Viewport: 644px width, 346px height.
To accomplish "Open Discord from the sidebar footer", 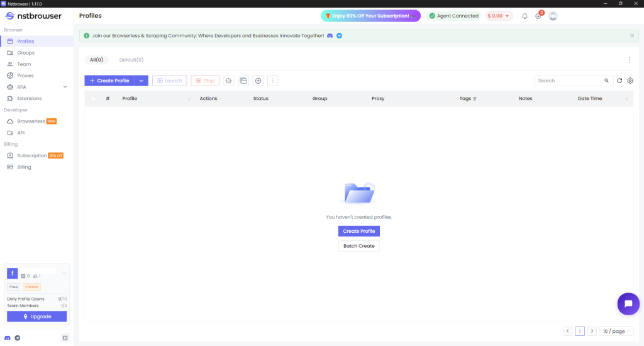I will click(8, 338).
